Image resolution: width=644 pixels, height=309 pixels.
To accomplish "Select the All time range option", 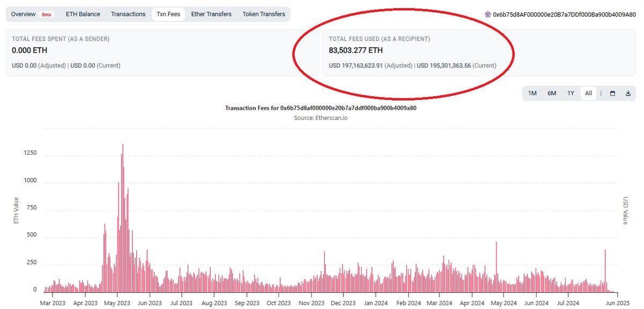I will [588, 93].
